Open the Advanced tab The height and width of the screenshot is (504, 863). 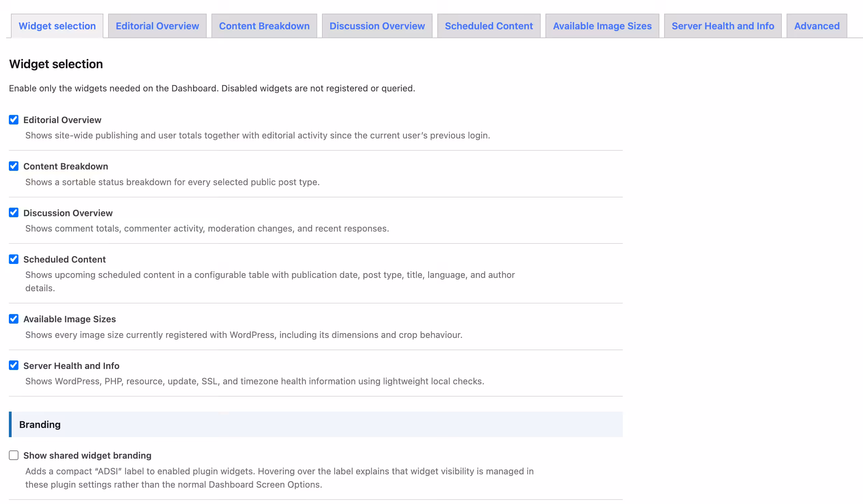tap(816, 26)
